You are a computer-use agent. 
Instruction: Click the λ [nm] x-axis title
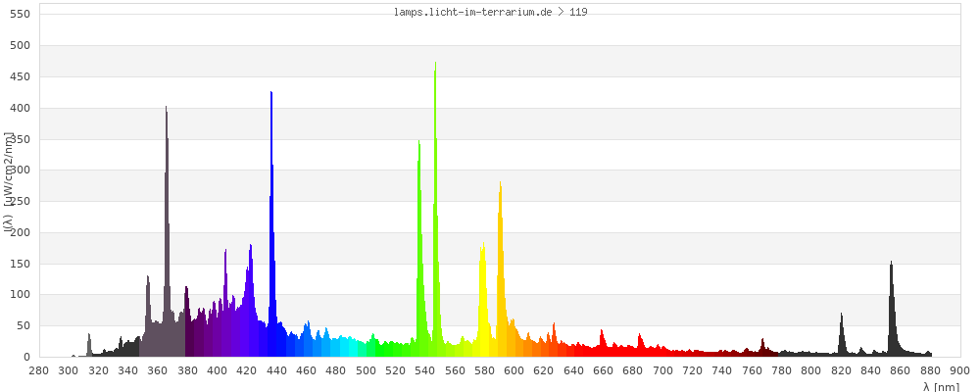click(x=941, y=386)
